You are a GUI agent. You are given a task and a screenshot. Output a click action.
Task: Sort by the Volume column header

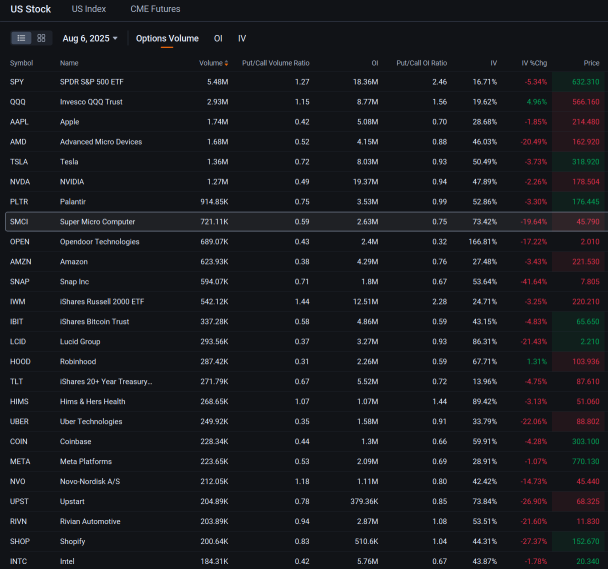tap(213, 63)
